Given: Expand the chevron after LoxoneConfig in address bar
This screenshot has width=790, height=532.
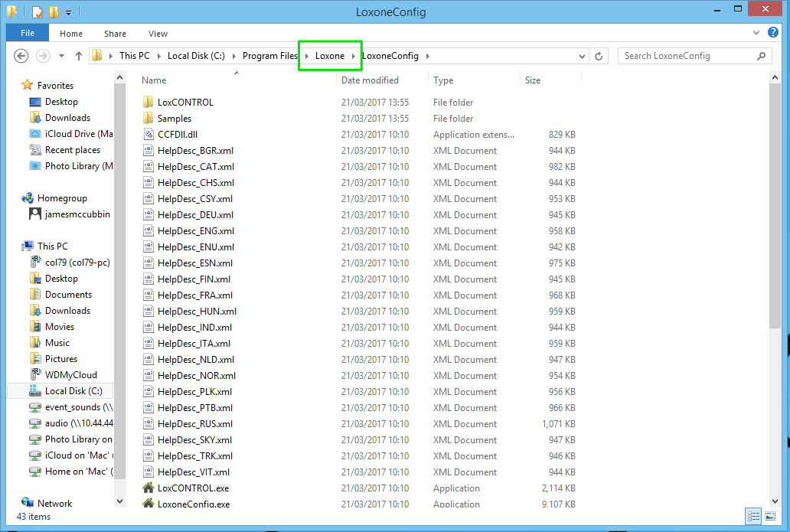Looking at the screenshot, I should pos(428,56).
